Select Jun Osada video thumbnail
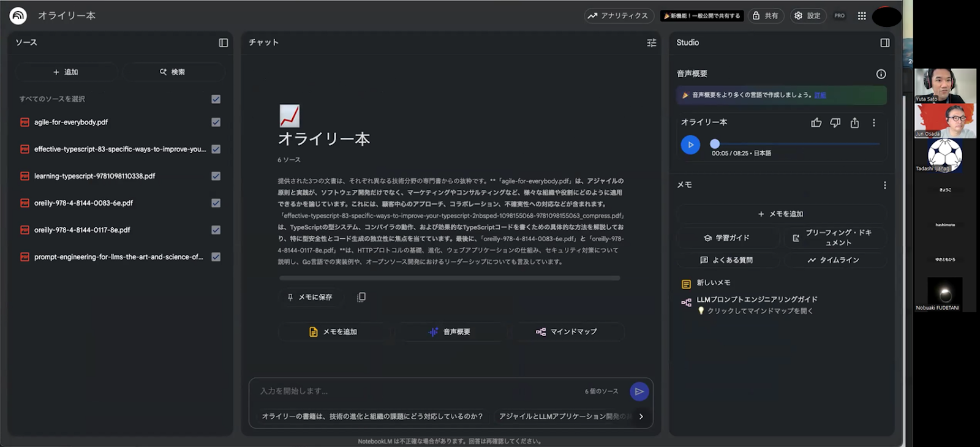Viewport: 980px width, 447px height. click(x=945, y=121)
